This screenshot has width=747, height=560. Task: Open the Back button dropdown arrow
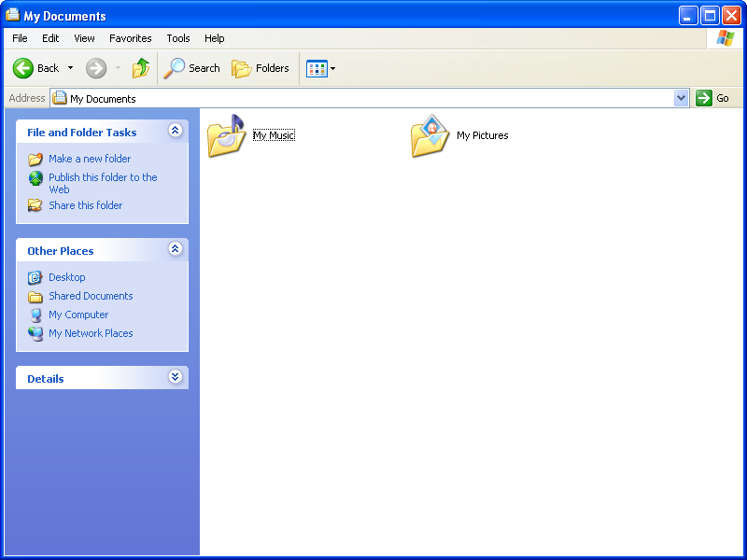pyautogui.click(x=69, y=68)
